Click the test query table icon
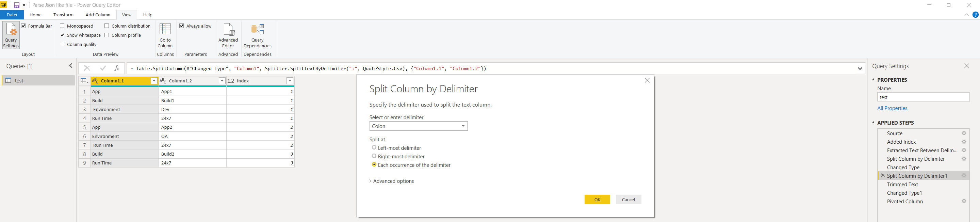 coord(8,80)
